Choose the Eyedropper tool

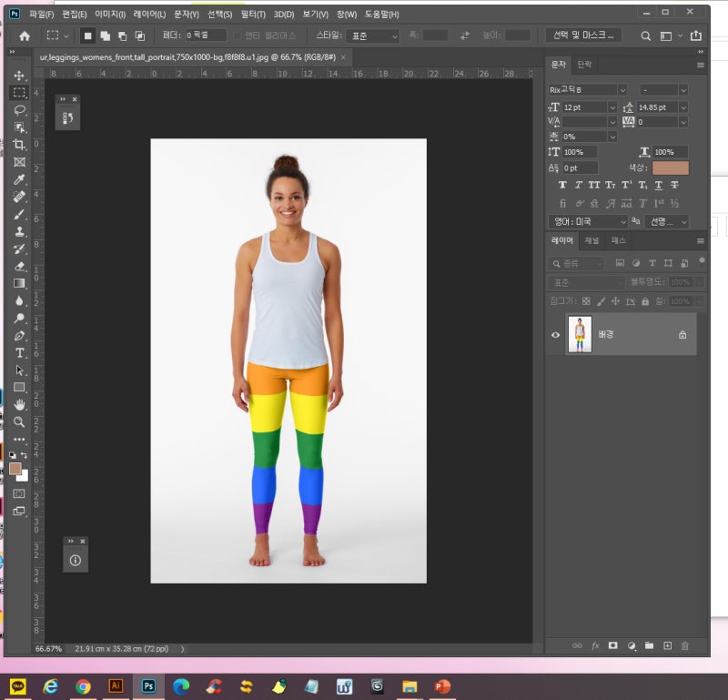19,179
